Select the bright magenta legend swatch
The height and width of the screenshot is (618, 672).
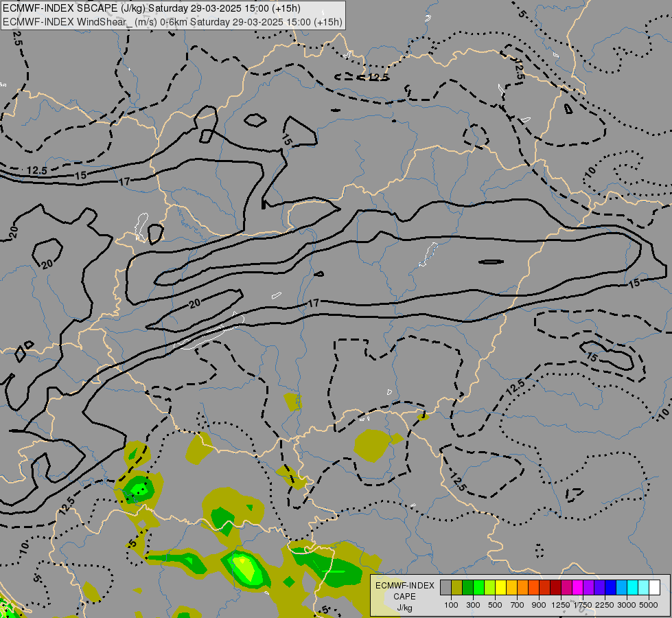click(x=577, y=588)
